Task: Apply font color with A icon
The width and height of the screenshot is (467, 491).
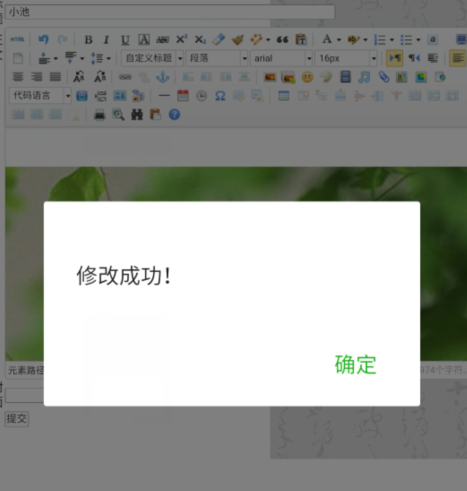Action: [327, 40]
